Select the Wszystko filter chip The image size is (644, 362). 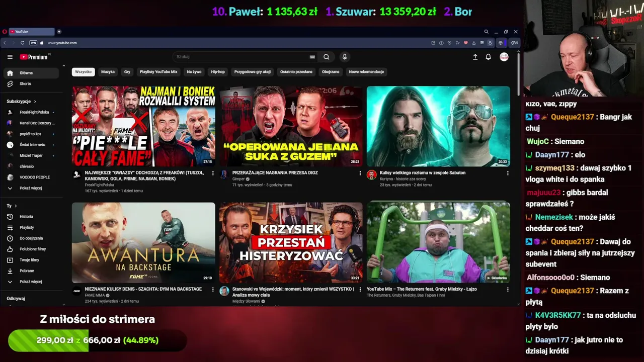[83, 72]
